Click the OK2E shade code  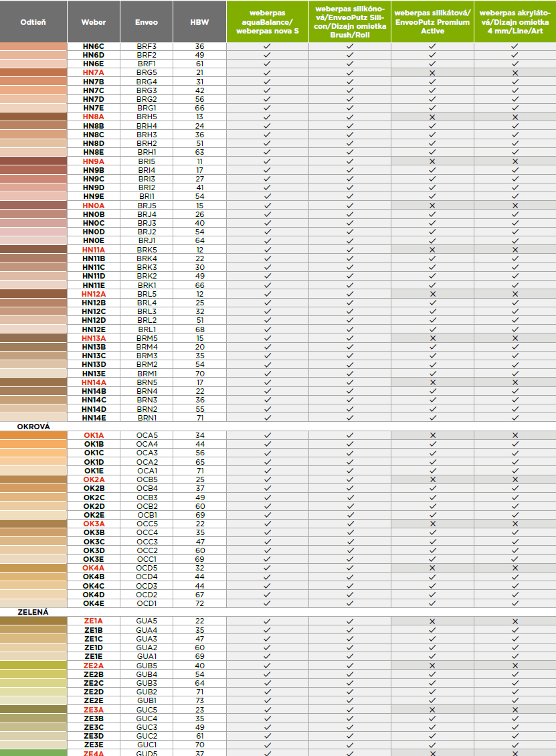point(94,515)
